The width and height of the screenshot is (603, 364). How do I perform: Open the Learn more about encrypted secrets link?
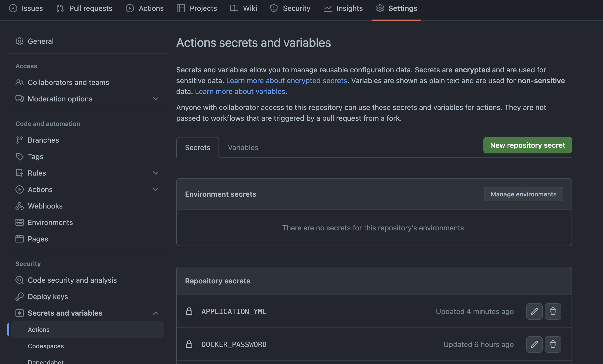click(287, 81)
